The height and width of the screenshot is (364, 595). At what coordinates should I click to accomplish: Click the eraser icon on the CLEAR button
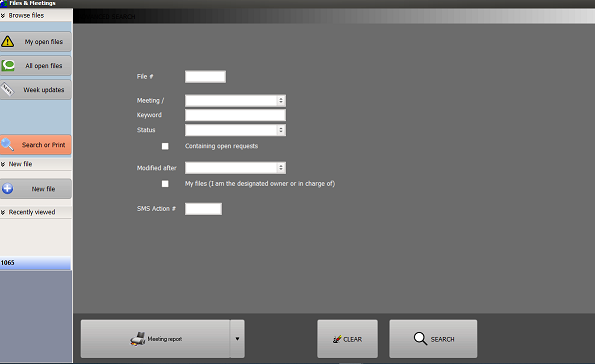pyautogui.click(x=337, y=339)
